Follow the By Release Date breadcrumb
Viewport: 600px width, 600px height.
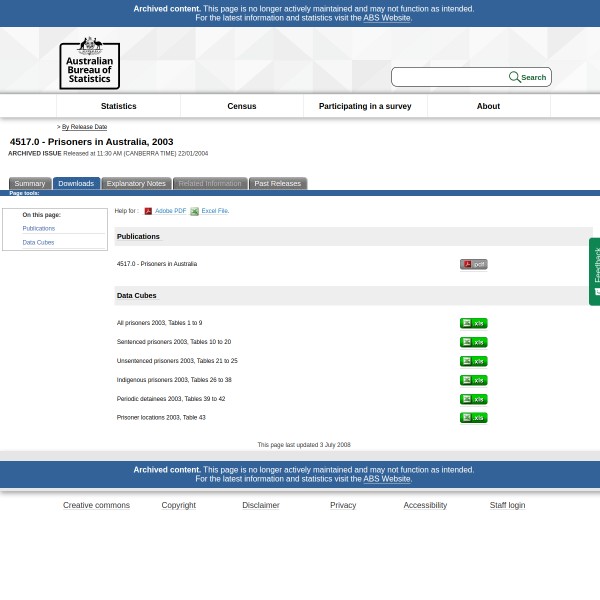tap(84, 127)
